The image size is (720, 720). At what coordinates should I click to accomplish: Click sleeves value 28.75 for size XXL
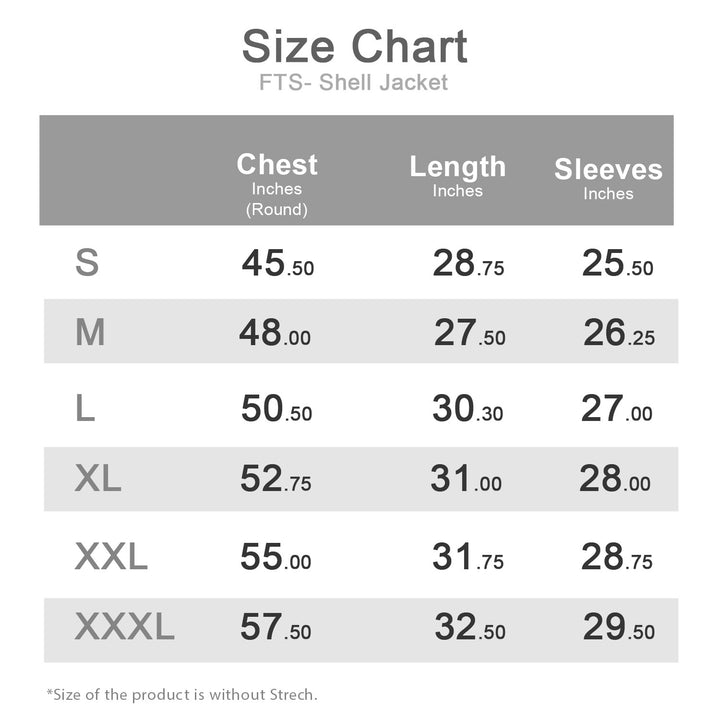[x=616, y=557]
